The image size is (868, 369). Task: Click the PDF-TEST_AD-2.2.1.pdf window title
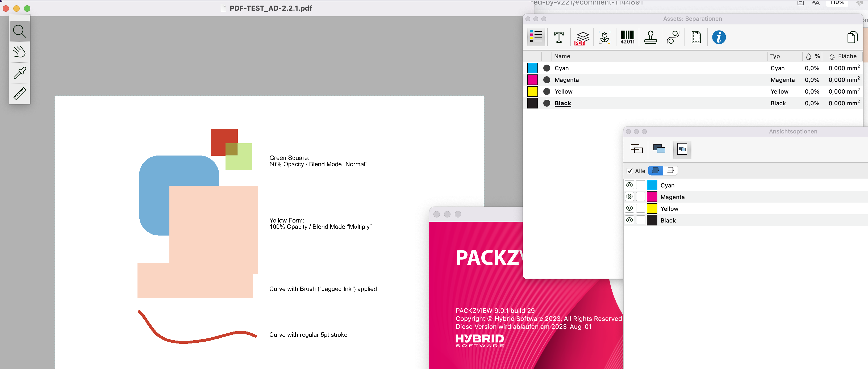(x=270, y=8)
